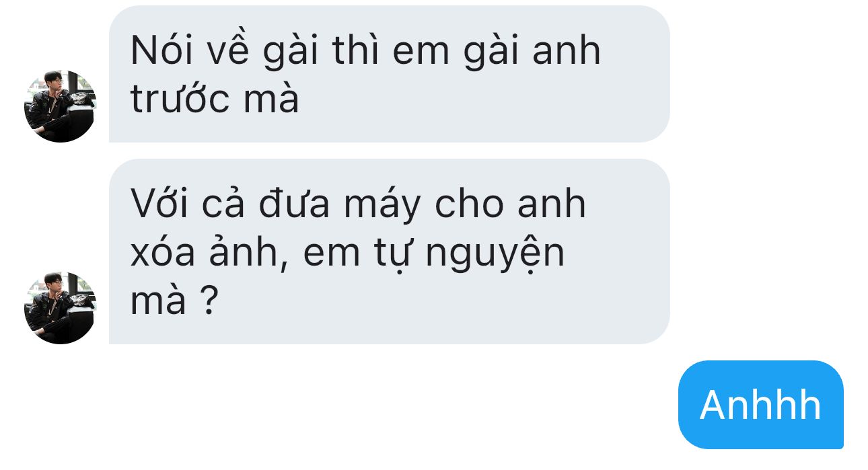Open sender avatar beside first message
Viewport: 868px width, 470px height.
pyautogui.click(x=61, y=106)
